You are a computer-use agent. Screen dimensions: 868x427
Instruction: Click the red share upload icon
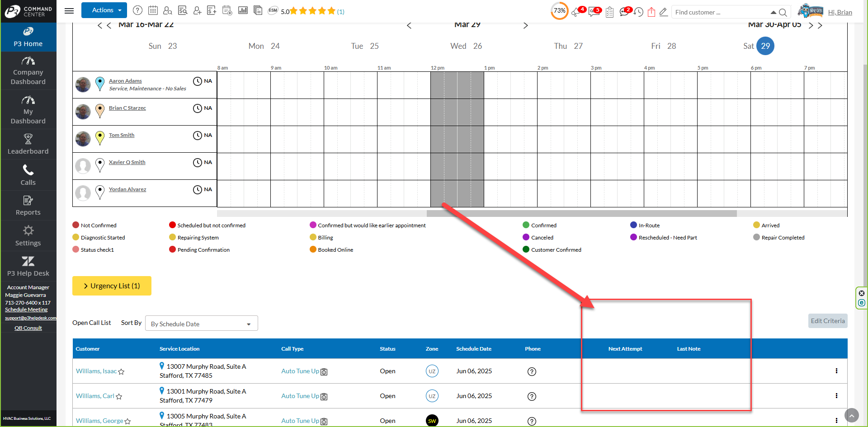pyautogui.click(x=651, y=12)
